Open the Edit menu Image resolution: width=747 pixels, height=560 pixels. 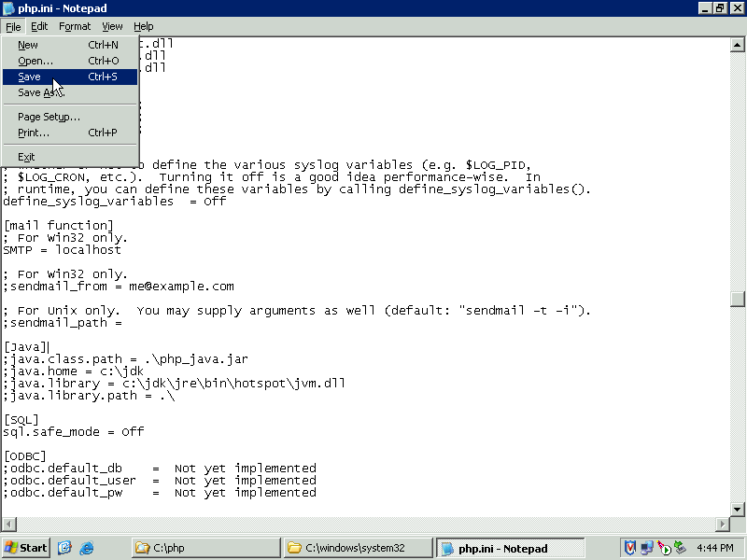[x=39, y=26]
